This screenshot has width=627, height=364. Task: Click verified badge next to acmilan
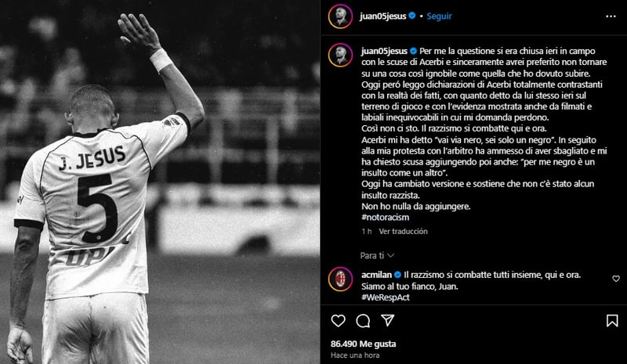click(x=397, y=275)
